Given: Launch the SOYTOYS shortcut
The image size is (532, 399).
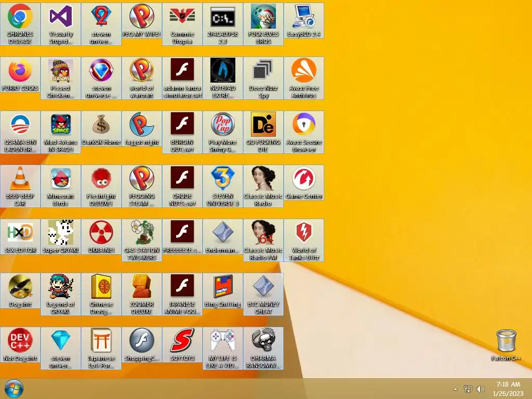Looking at the screenshot, I should pyautogui.click(x=182, y=345).
